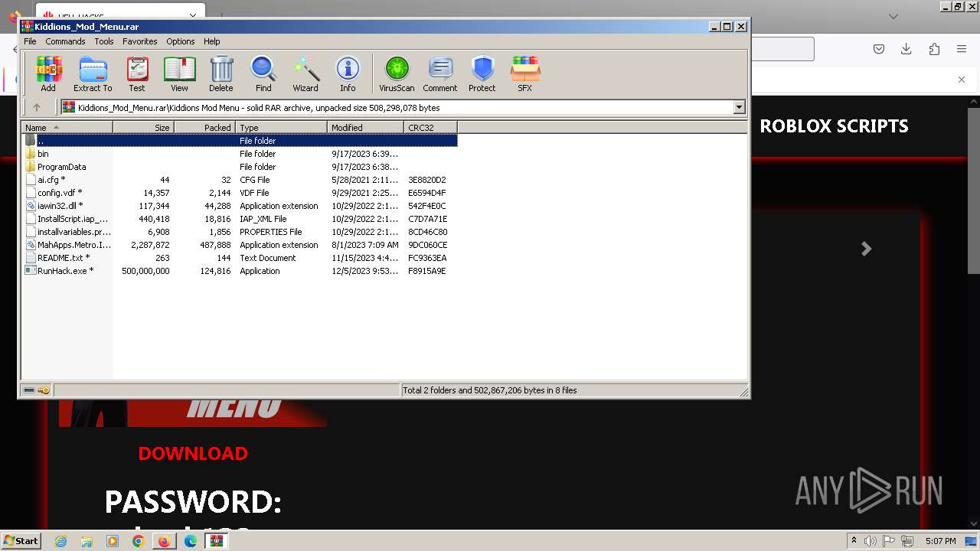Open the Help menu
This screenshot has width=980, height=551.
(212, 41)
